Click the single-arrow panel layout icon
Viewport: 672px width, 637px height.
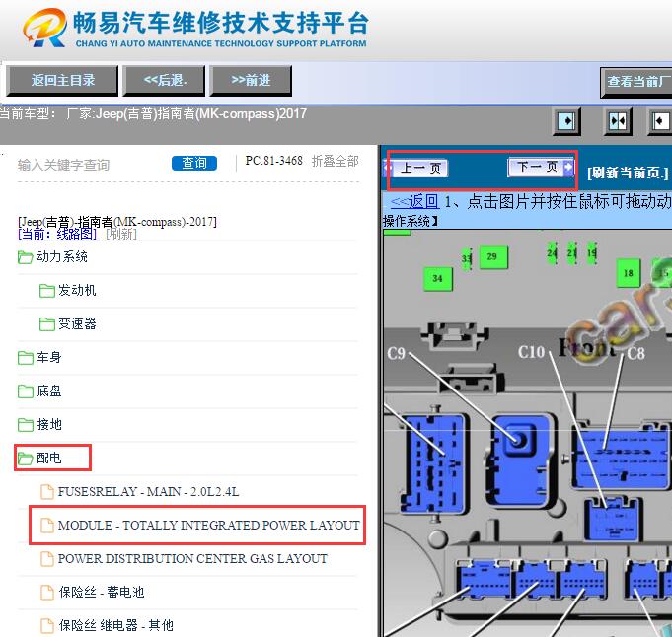567,121
